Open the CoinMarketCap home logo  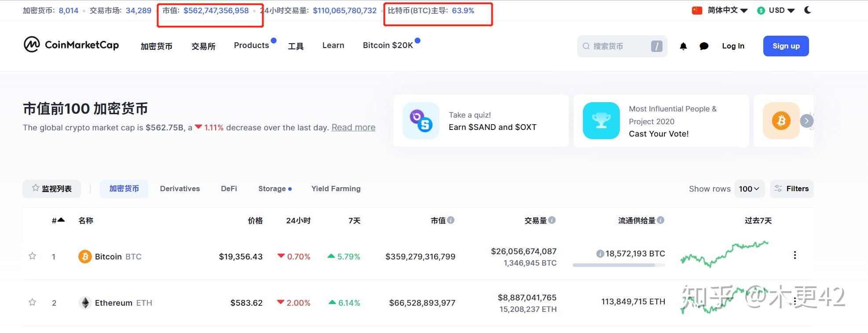point(71,45)
